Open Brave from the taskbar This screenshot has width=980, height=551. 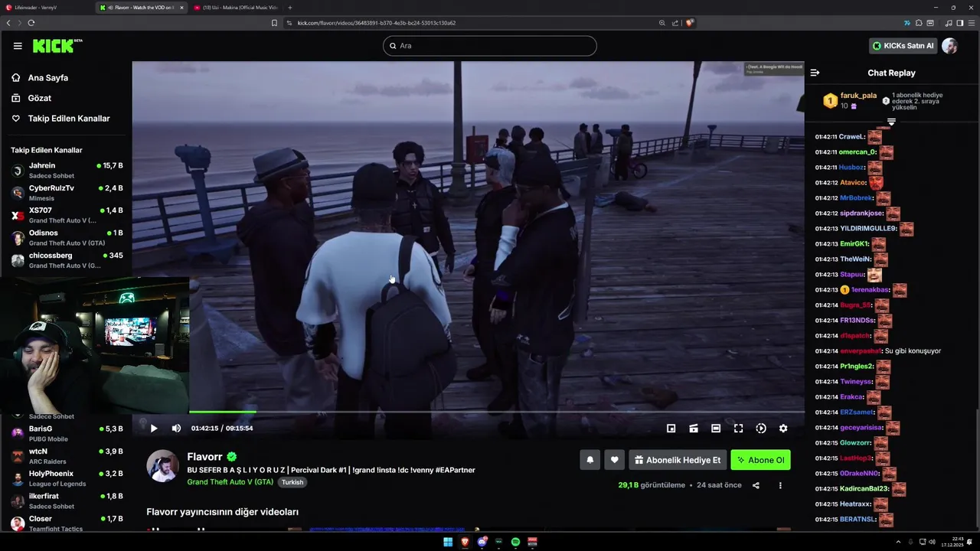pos(465,542)
